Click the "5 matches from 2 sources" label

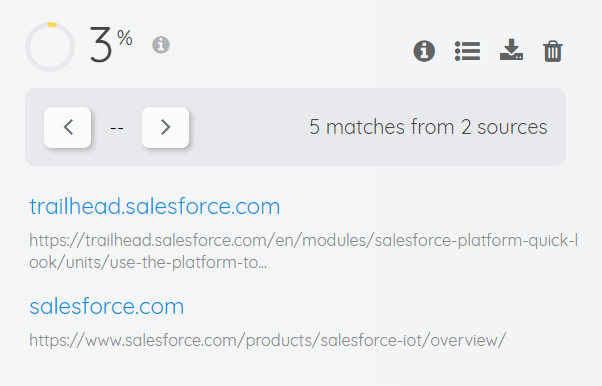[428, 127]
